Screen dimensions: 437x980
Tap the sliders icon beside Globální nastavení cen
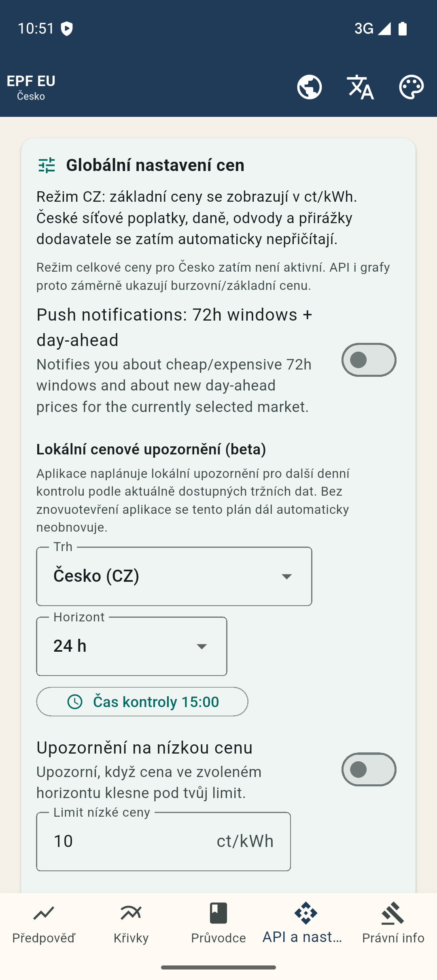pyautogui.click(x=47, y=165)
